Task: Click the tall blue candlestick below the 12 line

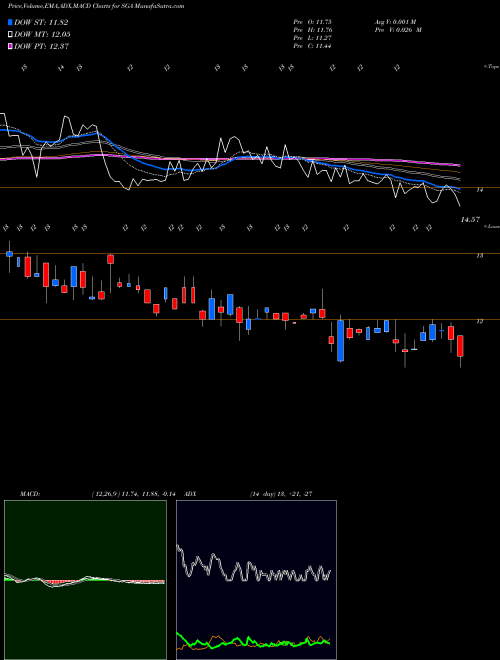Action: (x=340, y=341)
